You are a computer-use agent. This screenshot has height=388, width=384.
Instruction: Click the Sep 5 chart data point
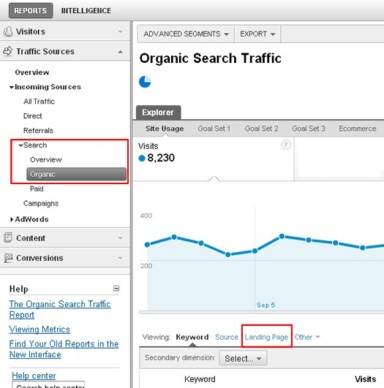click(255, 251)
